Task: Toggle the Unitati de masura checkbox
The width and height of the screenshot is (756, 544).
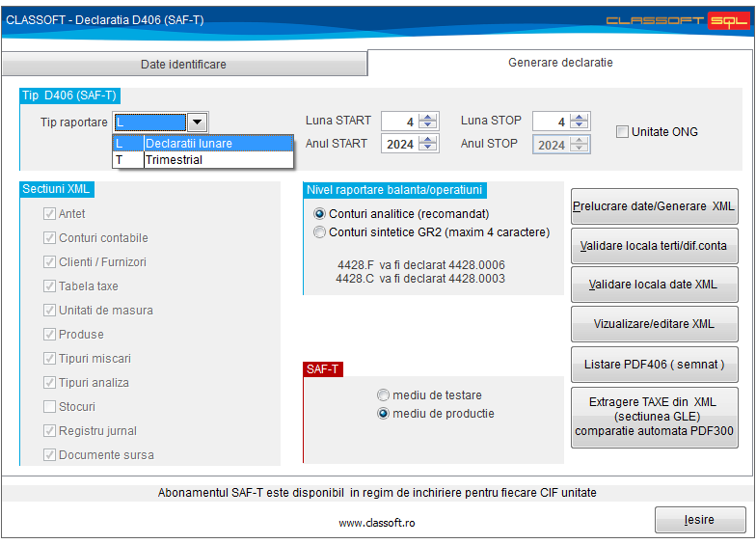Action: tap(49, 311)
